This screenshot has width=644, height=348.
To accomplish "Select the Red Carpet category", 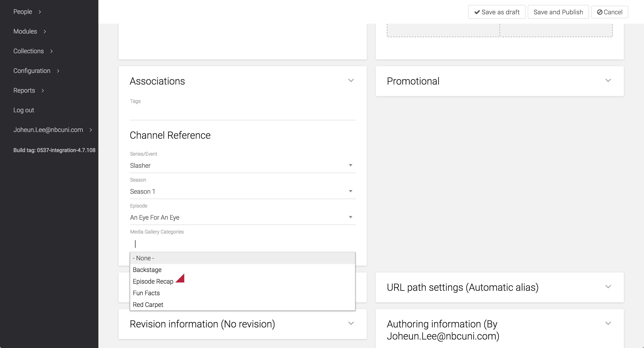I will point(148,305).
